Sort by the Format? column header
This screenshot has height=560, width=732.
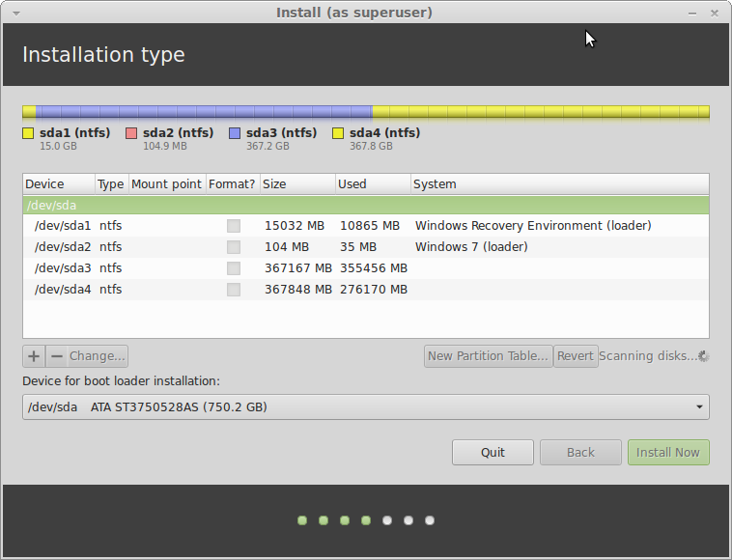pyautogui.click(x=233, y=183)
